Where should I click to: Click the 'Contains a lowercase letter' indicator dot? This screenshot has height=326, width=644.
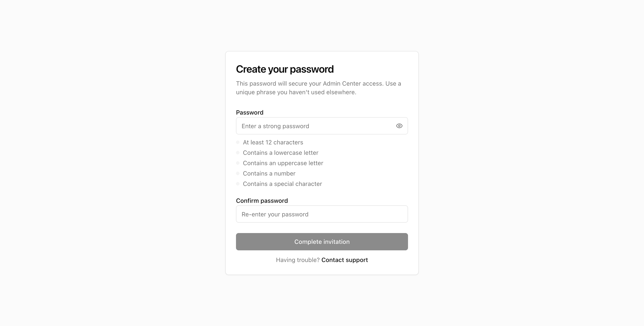click(x=237, y=152)
